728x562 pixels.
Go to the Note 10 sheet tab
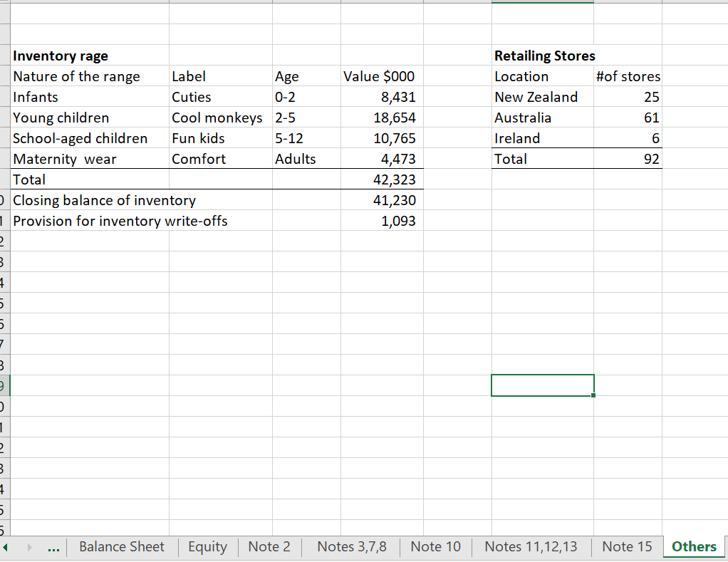point(435,546)
